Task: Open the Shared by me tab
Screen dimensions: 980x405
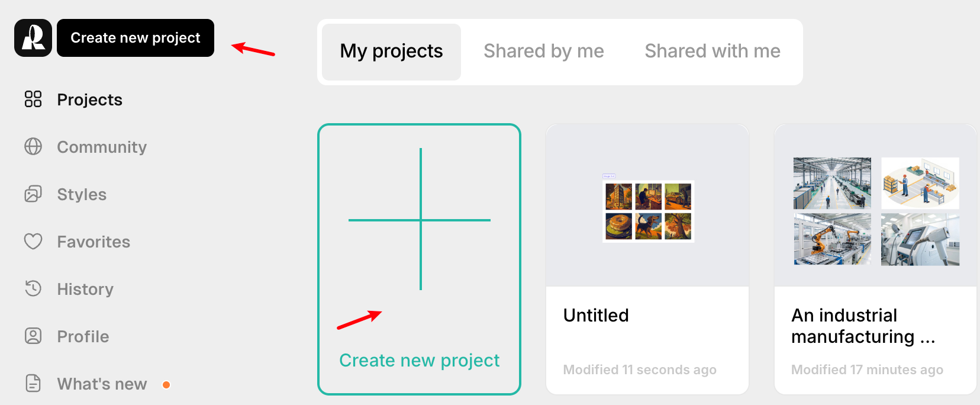Action: 543,52
